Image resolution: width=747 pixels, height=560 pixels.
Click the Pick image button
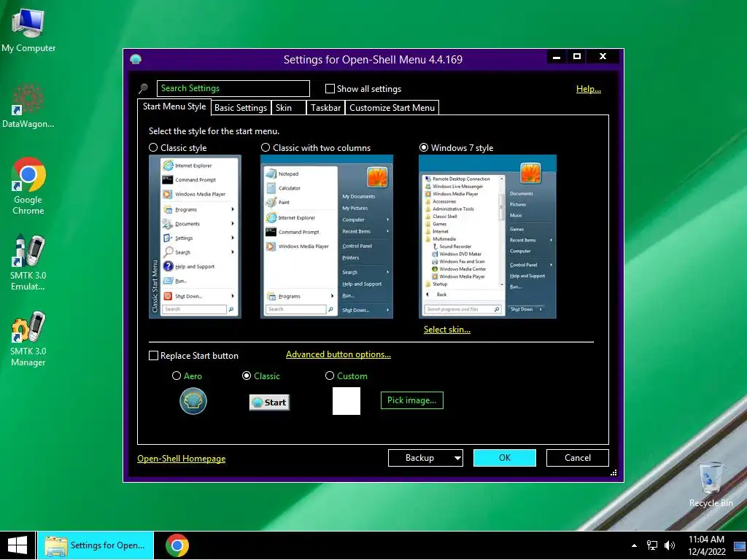(x=411, y=400)
